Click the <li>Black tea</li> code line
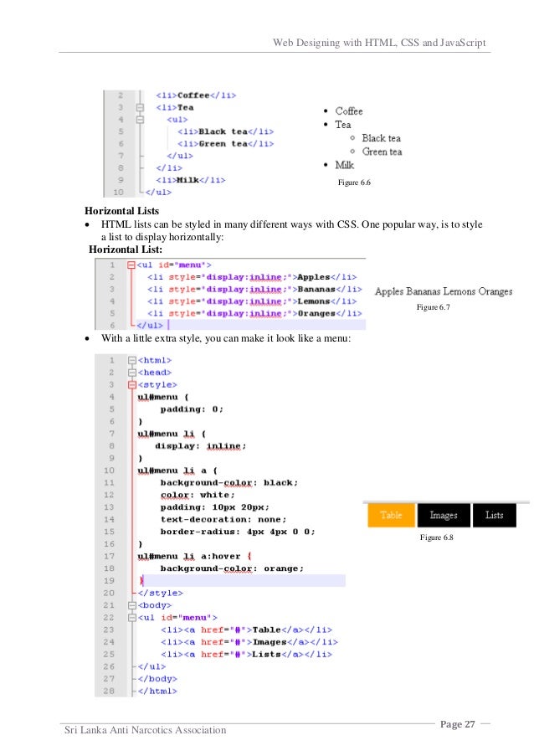The image size is (534, 756). pyautogui.click(x=225, y=131)
